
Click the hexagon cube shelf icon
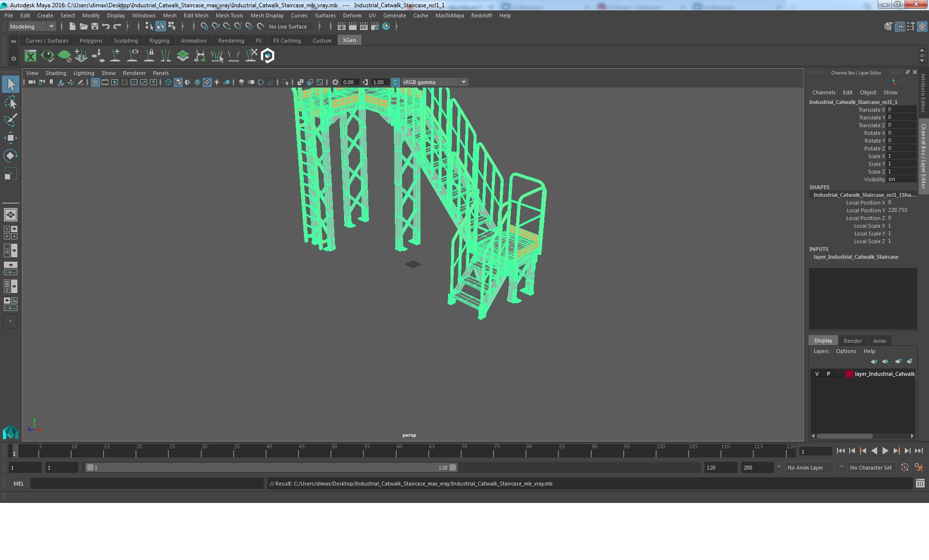coord(268,56)
